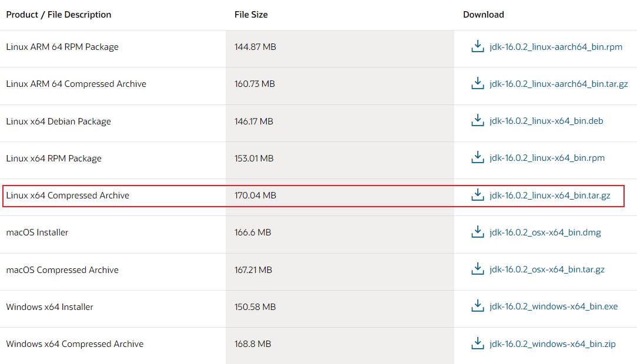
Task: Click download icon beside jdk-16.0.2_windows-x64_bin.zip
Action: 477,343
